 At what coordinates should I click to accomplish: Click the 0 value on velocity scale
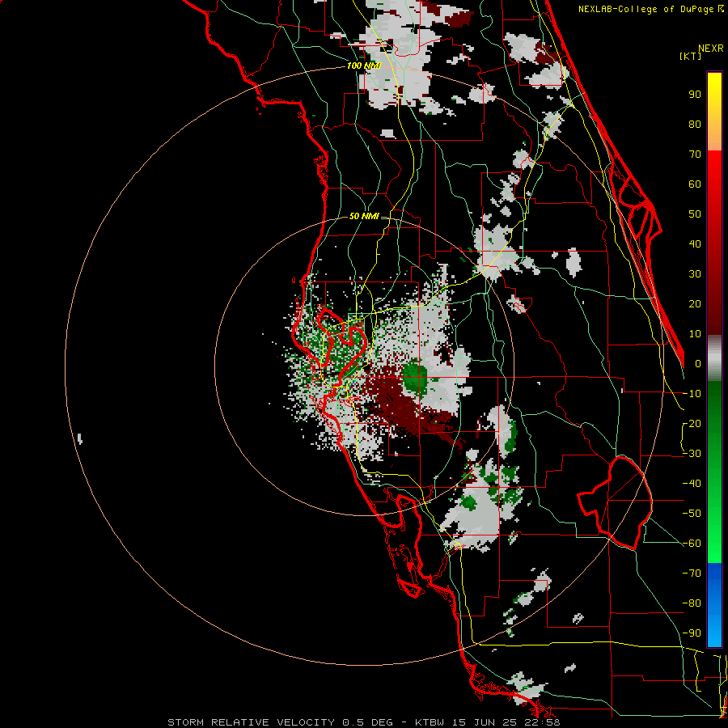[x=698, y=363]
